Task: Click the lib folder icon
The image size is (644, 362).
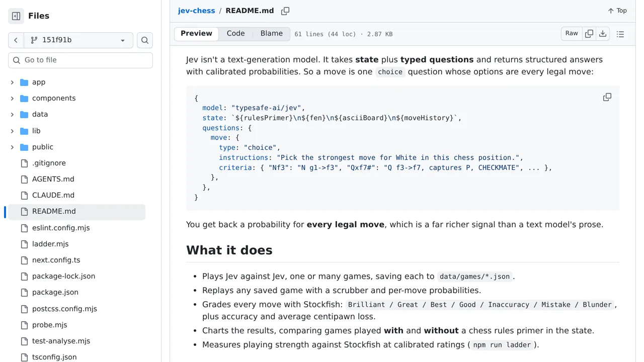Action: tap(24, 131)
